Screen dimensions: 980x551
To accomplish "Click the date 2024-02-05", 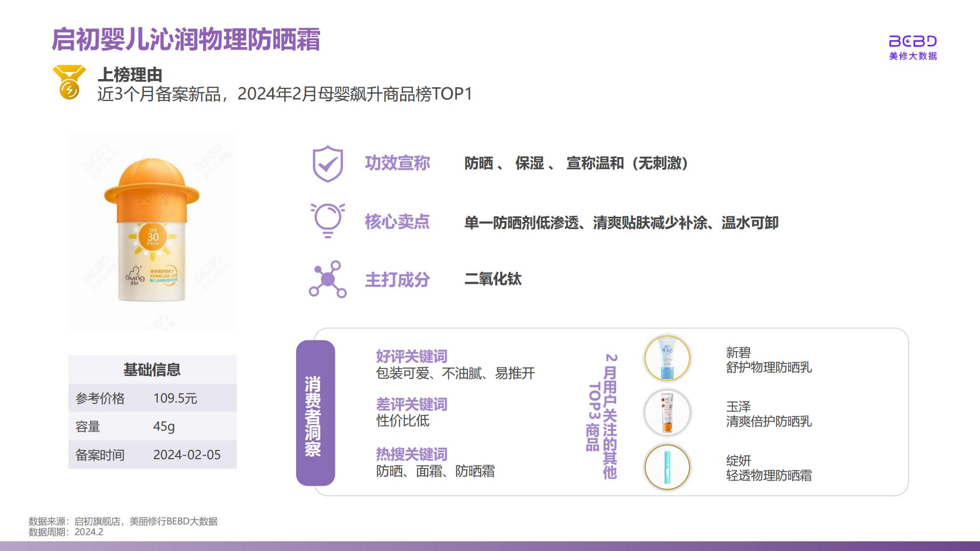I will [x=187, y=455].
